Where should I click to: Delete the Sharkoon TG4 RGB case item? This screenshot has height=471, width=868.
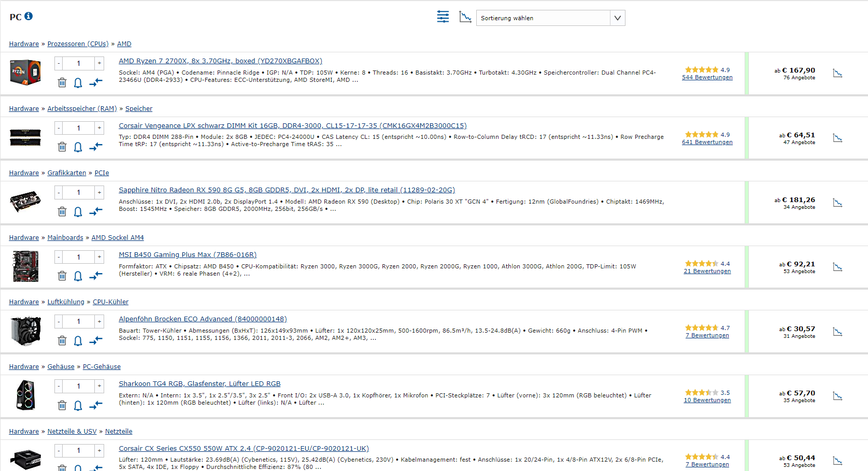(x=62, y=405)
